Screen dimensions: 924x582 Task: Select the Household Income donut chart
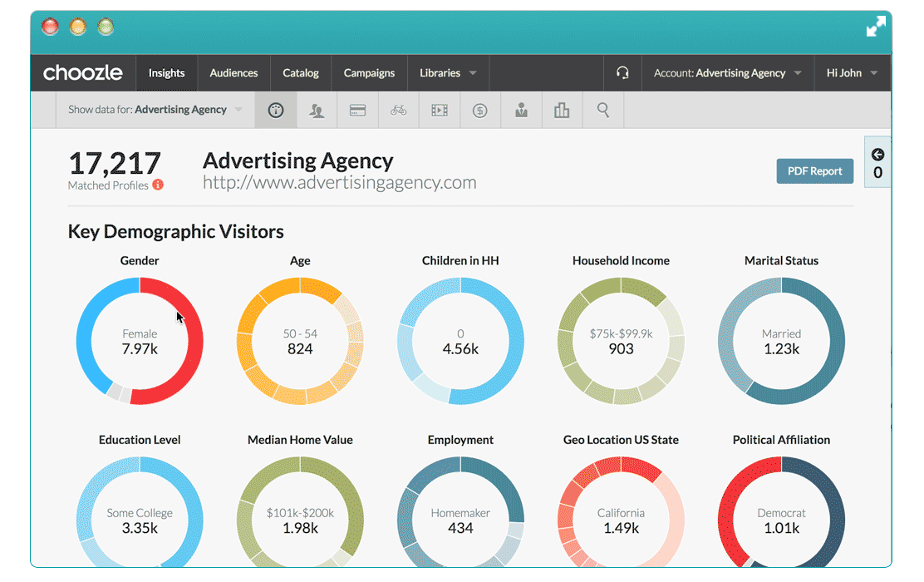coord(621,342)
